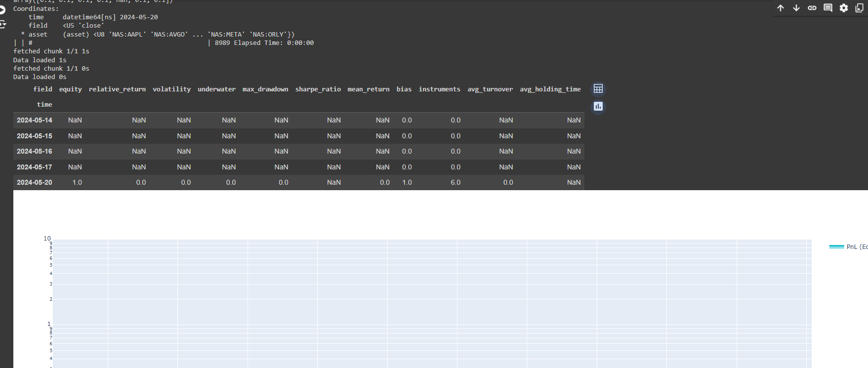The height and width of the screenshot is (368, 868).
Task: Click the PnL legend label
Action: [857, 246]
